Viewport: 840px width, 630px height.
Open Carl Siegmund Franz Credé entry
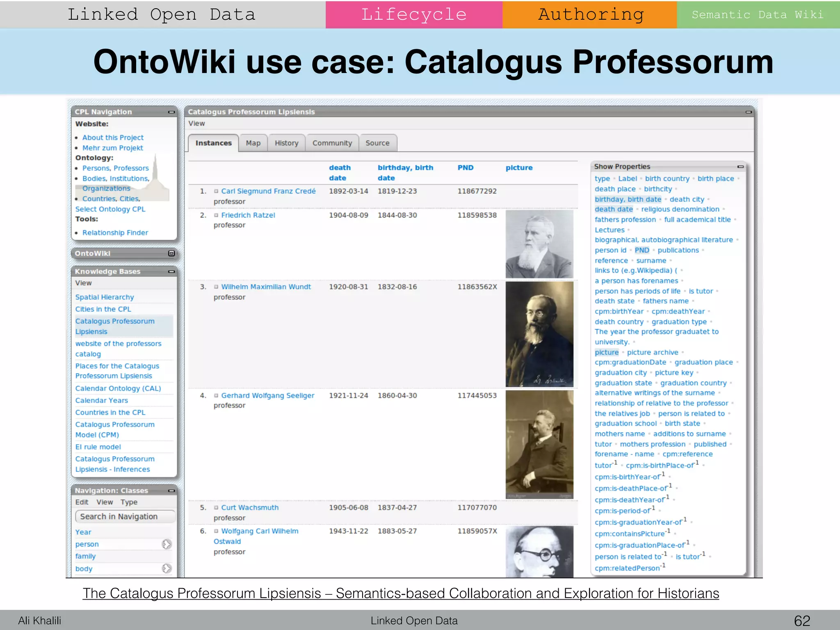tap(268, 191)
